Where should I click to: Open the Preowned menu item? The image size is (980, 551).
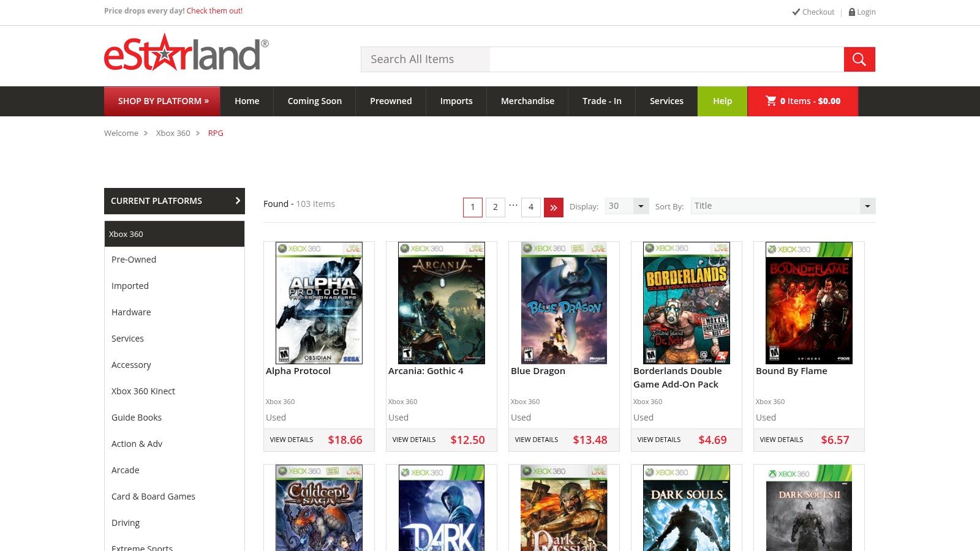tap(391, 101)
